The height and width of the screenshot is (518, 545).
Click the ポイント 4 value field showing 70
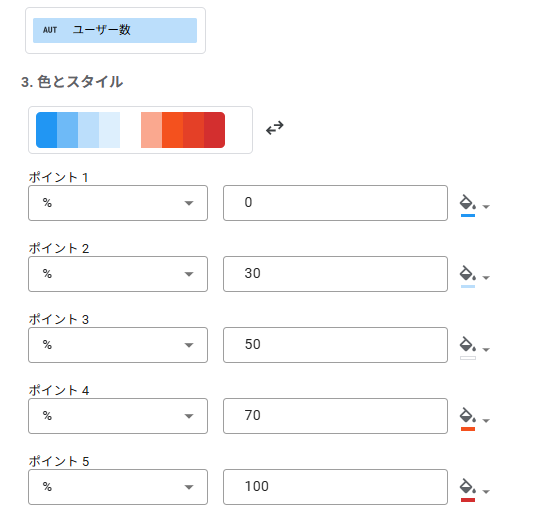click(x=335, y=416)
